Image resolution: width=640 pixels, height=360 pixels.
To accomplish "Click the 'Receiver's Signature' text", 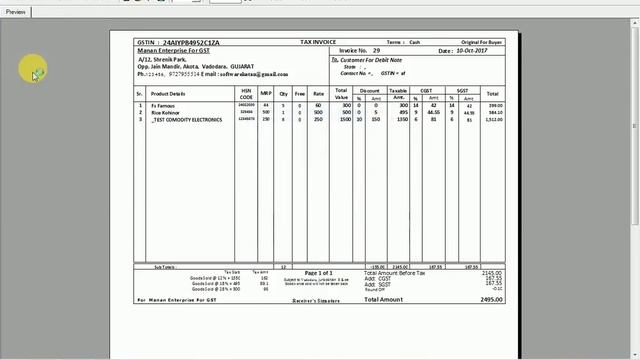I will (316, 301).
